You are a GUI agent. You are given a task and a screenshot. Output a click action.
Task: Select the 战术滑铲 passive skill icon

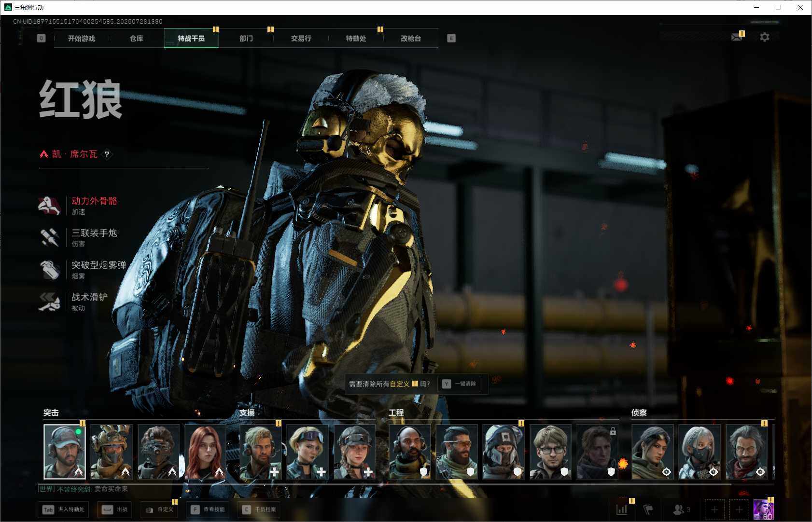49,302
